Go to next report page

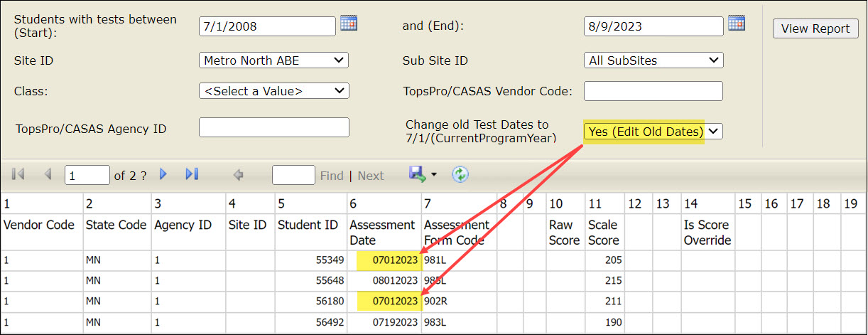[x=163, y=175]
